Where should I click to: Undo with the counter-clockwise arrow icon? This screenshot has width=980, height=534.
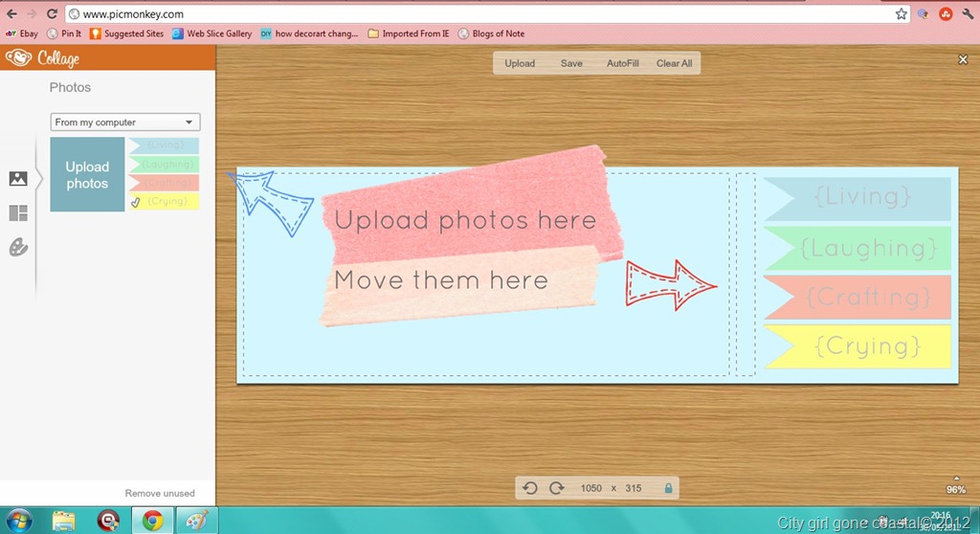coord(530,488)
